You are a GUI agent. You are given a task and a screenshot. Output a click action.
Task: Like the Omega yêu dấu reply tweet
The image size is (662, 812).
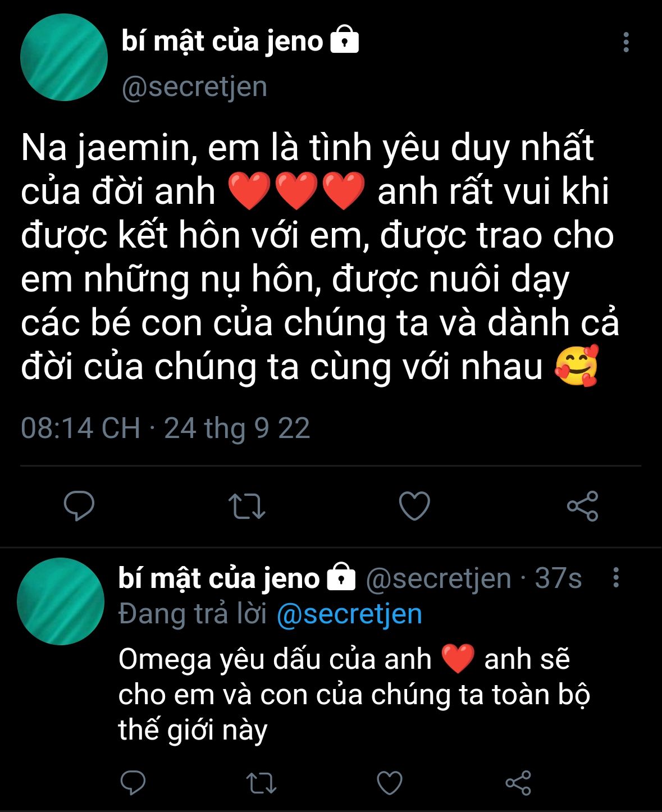(390, 783)
